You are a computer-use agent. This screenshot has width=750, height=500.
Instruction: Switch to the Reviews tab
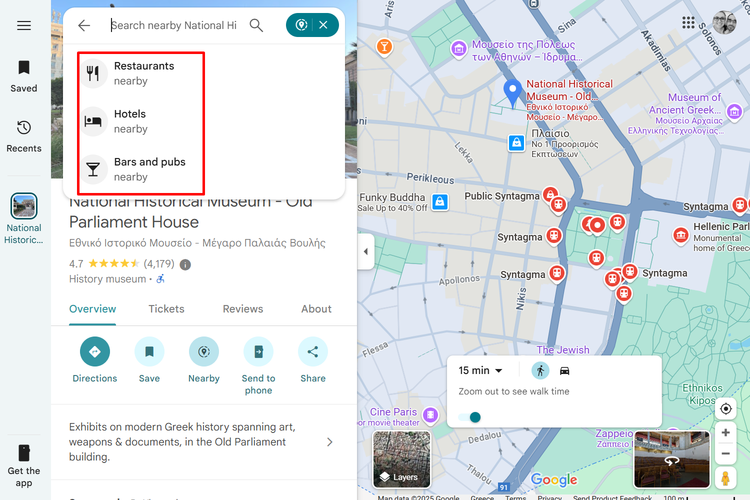[243, 309]
